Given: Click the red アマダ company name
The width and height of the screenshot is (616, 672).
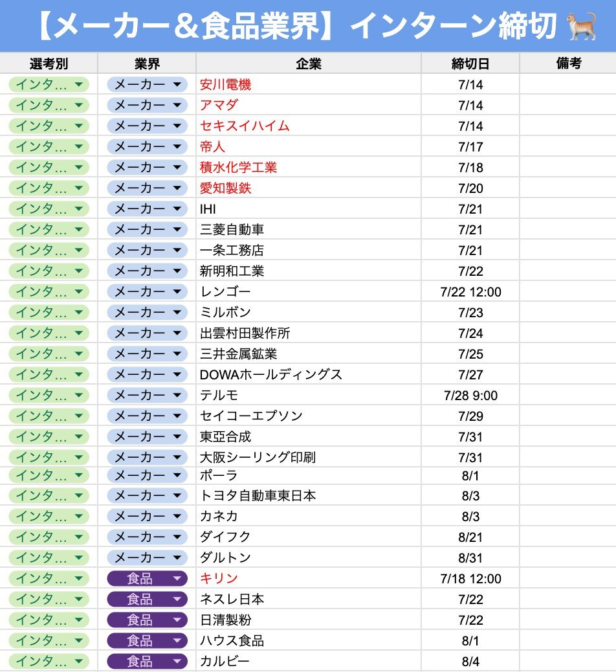Looking at the screenshot, I should (219, 105).
